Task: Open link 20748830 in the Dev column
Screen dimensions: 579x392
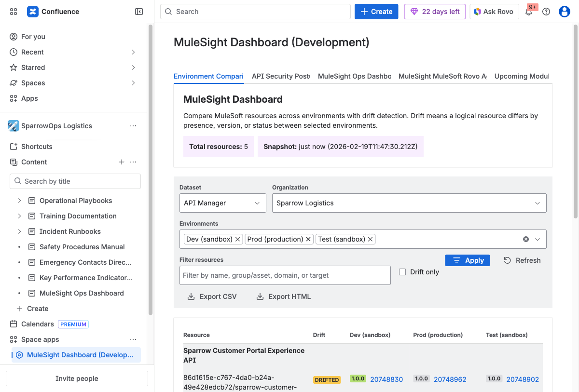Action: coord(386,379)
